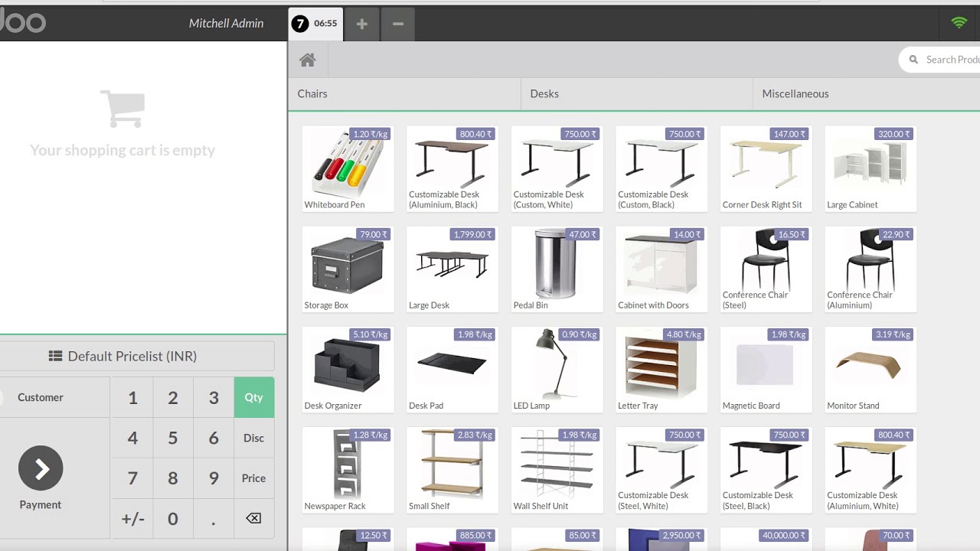Open the Desks category
This screenshot has width=980, height=551.
tap(636, 93)
